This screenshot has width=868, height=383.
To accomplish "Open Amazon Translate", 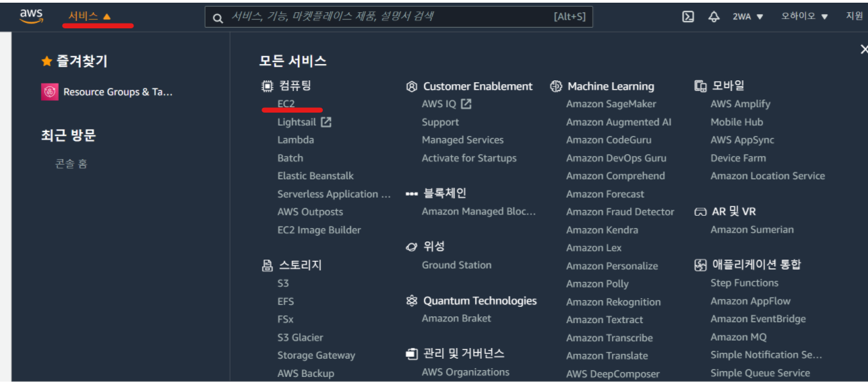I will pyautogui.click(x=607, y=355).
